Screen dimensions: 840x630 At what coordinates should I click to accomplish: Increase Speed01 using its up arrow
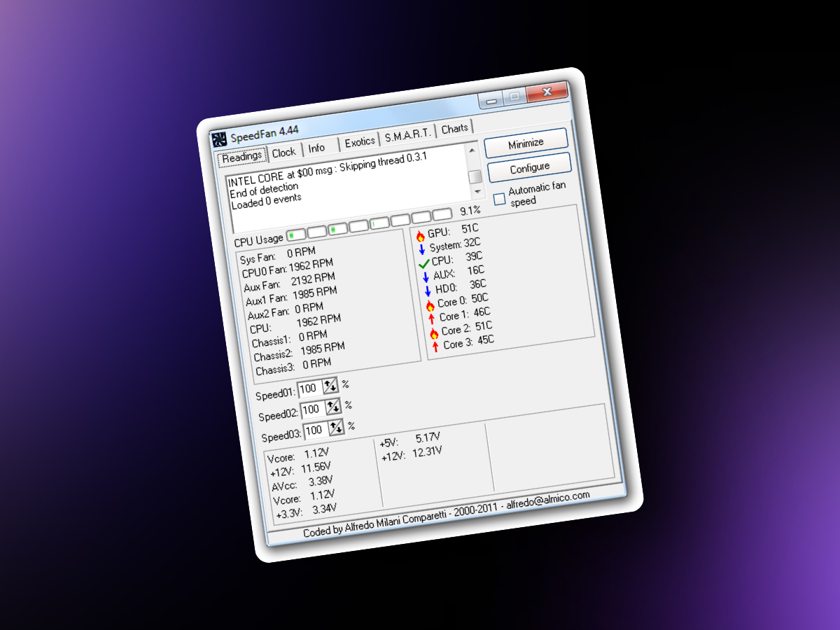pyautogui.click(x=328, y=385)
